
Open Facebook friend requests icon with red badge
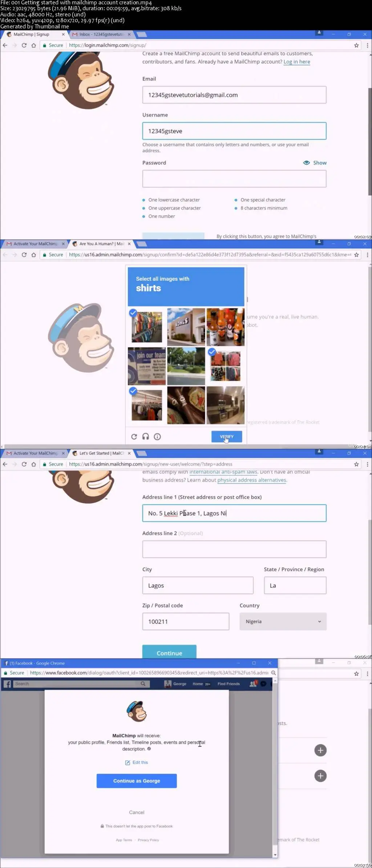(x=253, y=684)
